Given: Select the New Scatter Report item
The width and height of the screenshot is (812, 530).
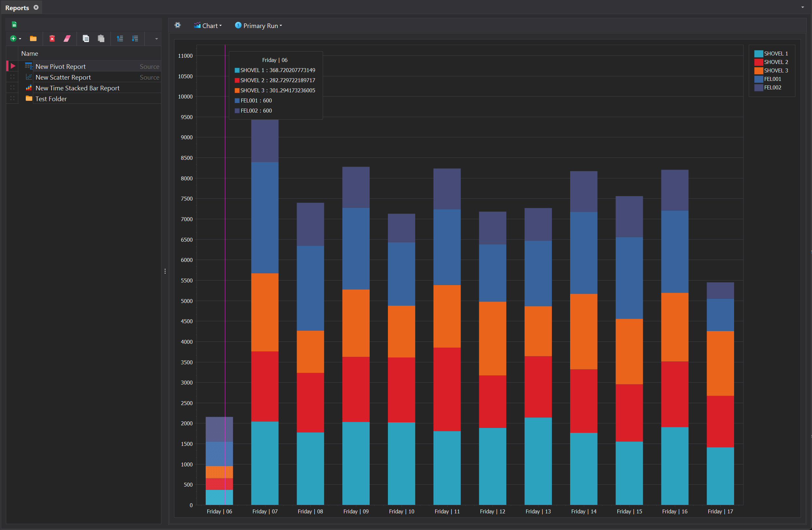Looking at the screenshot, I should [x=63, y=78].
